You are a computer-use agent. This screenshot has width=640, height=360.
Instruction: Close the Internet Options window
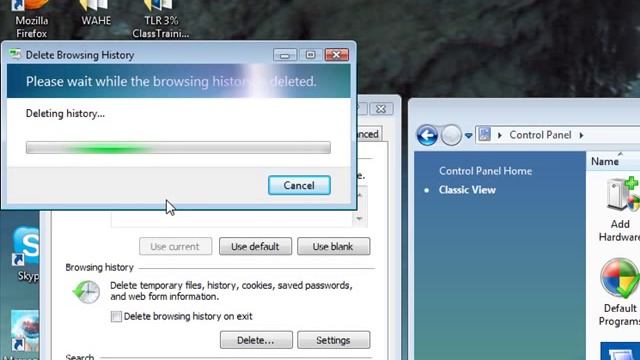381,109
